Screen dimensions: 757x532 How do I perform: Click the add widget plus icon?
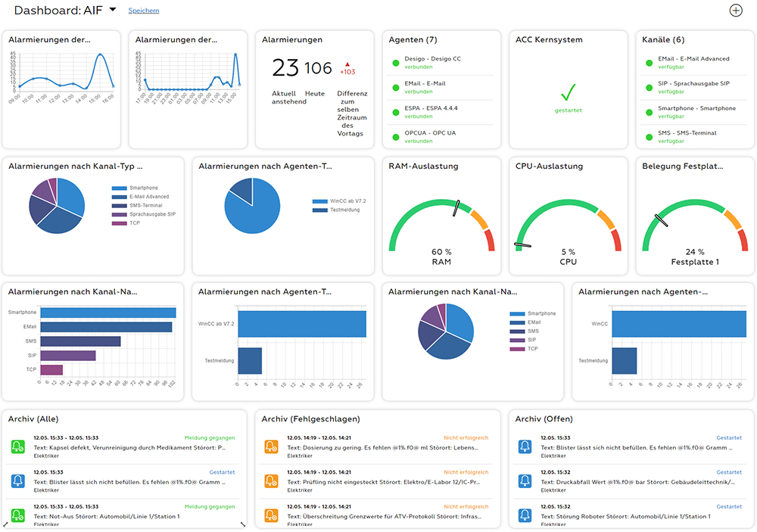pyautogui.click(x=735, y=10)
